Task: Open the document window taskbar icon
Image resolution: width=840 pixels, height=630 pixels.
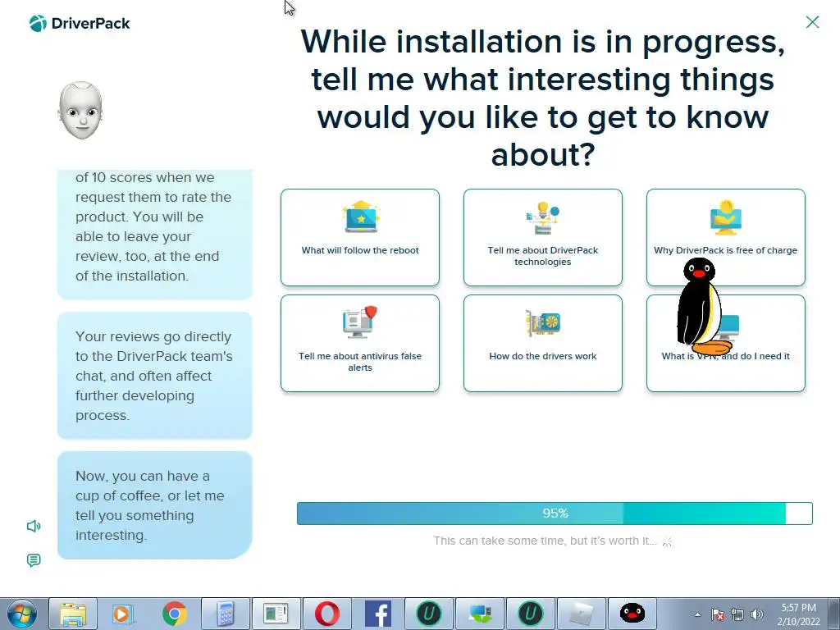Action: pyautogui.click(x=276, y=614)
